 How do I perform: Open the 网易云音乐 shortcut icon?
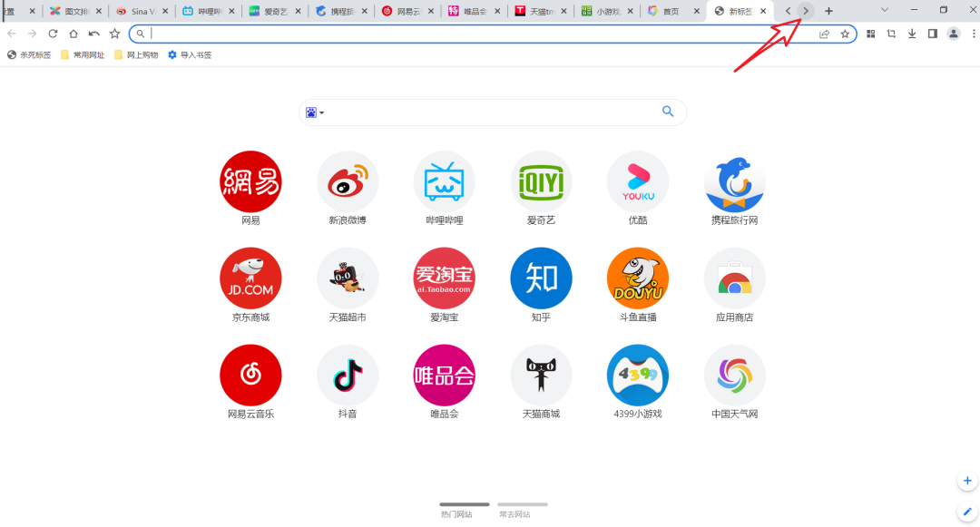(x=250, y=376)
